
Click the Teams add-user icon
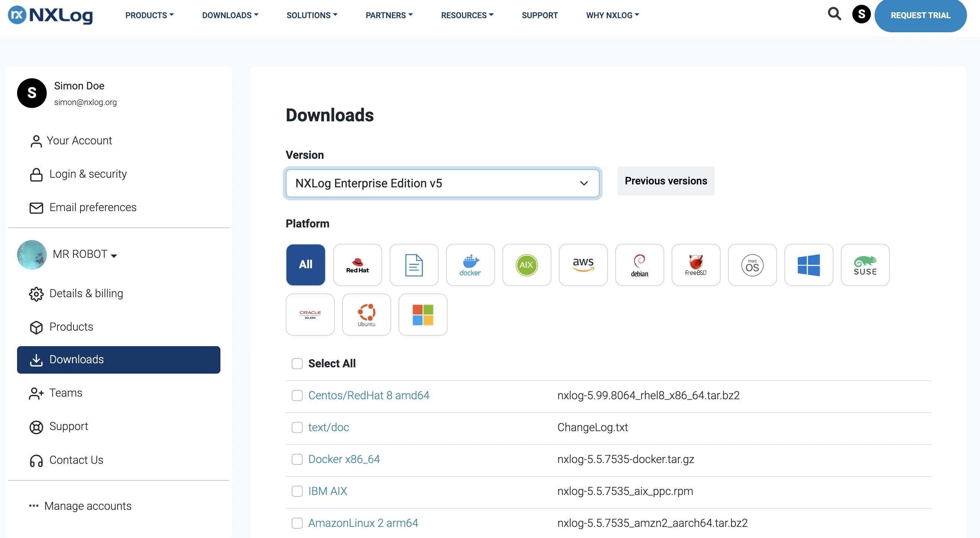pos(36,393)
